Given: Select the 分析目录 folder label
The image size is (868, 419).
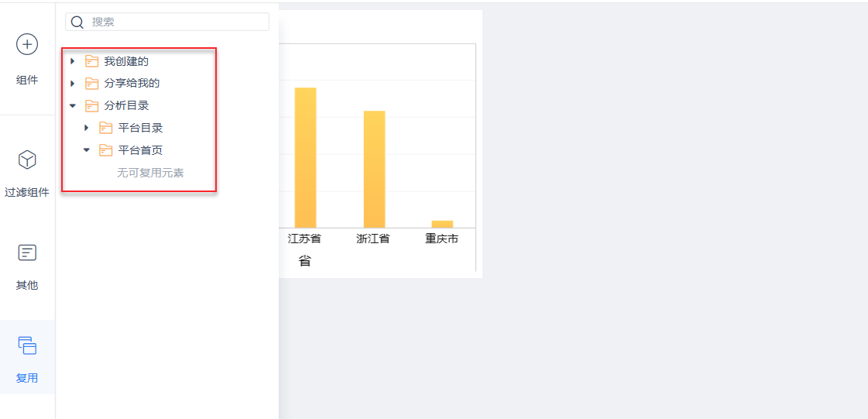Looking at the screenshot, I should point(126,106).
